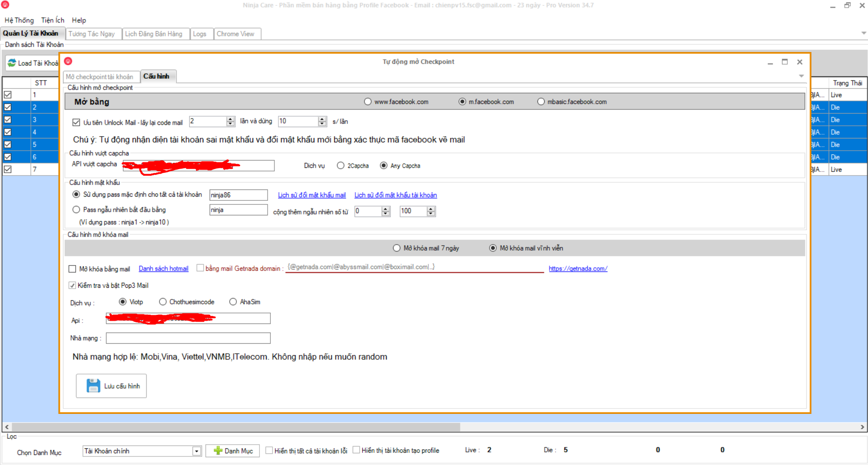
Task: Expand tab overflow arrow in main window
Action: 863,33
